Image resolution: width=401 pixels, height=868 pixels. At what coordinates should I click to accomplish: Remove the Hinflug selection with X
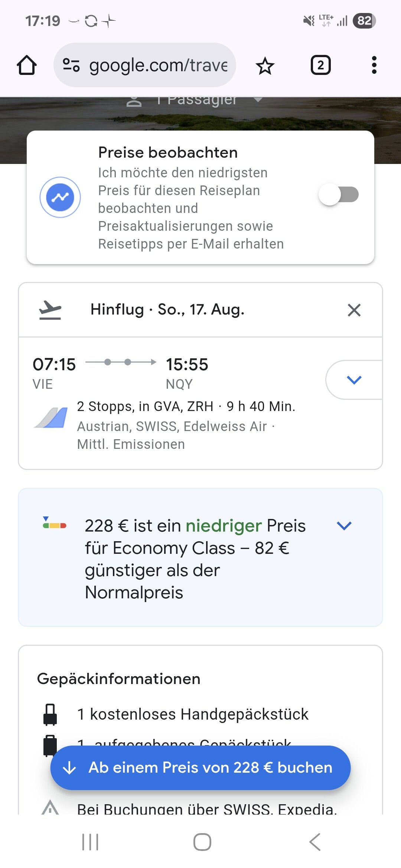coord(354,310)
